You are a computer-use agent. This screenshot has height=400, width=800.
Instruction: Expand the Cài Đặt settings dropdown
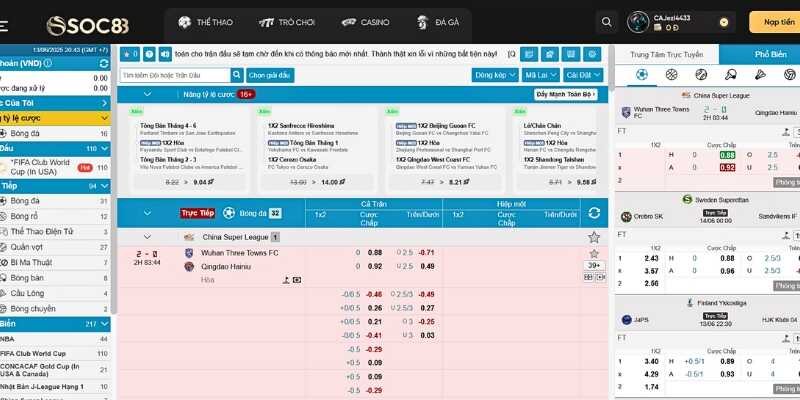[x=582, y=74]
